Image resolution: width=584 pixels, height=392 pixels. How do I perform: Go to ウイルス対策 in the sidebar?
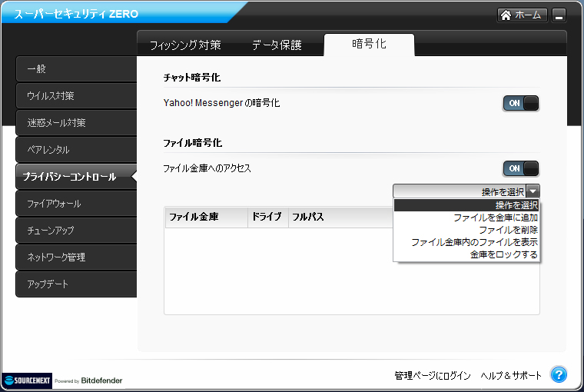(75, 96)
